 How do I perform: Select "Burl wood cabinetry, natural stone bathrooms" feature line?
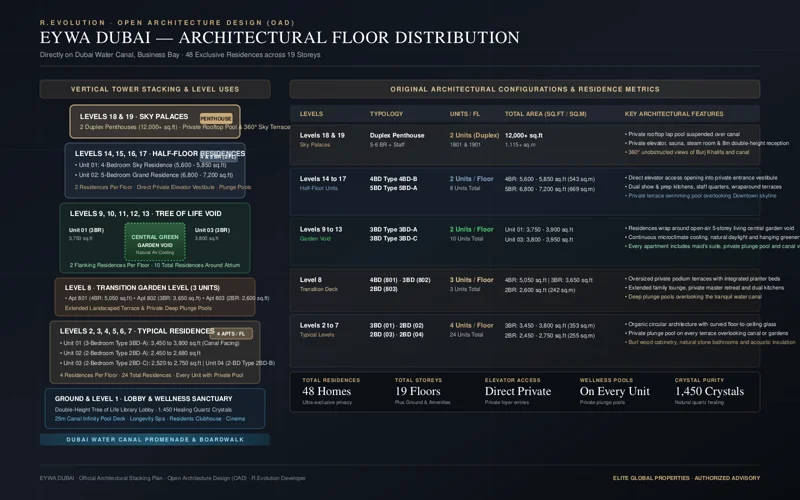[710, 342]
